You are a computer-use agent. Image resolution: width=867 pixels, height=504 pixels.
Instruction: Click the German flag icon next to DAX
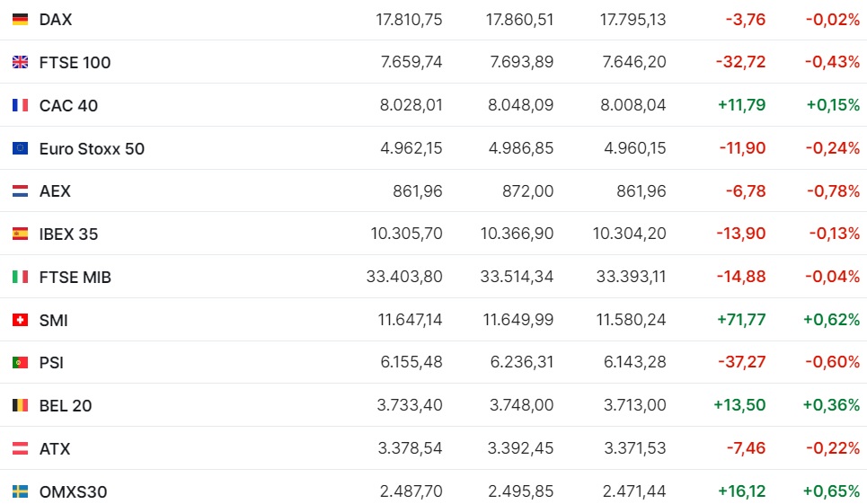(x=21, y=20)
